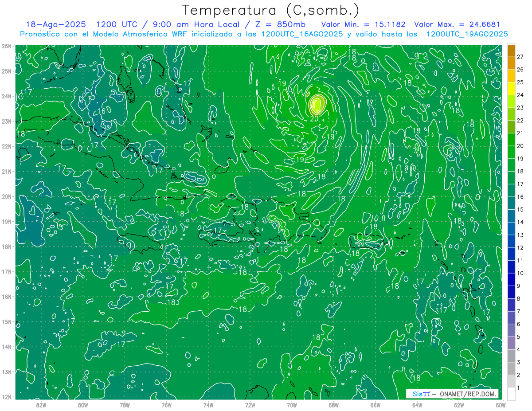Click longitude axis label "64W"
The image size is (532, 411).
click(417, 405)
